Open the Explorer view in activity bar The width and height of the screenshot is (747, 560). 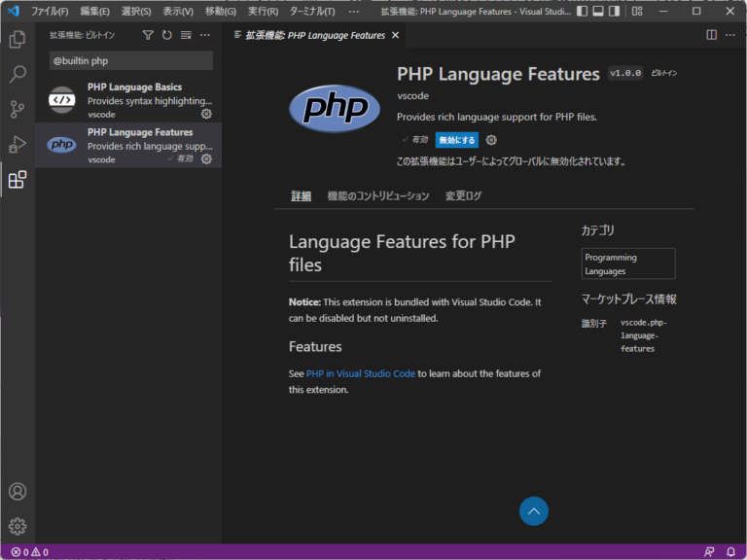(x=18, y=39)
